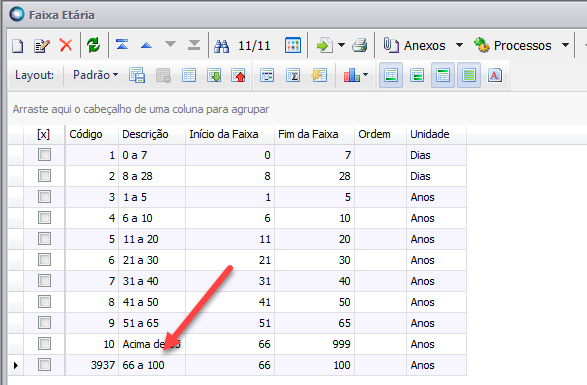This screenshot has width=587, height=385.
Task: Sort by the Descrição column header
Action: 152,134
